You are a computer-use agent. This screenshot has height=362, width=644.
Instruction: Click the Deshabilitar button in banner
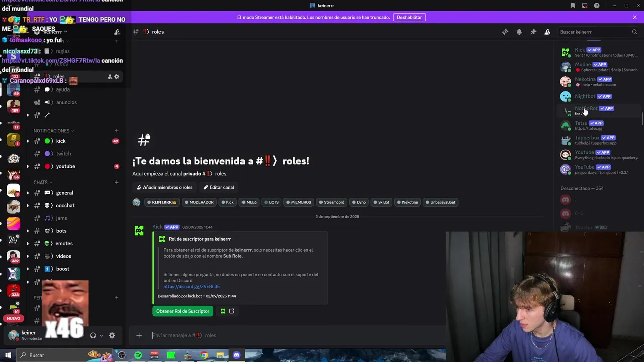[x=410, y=17]
